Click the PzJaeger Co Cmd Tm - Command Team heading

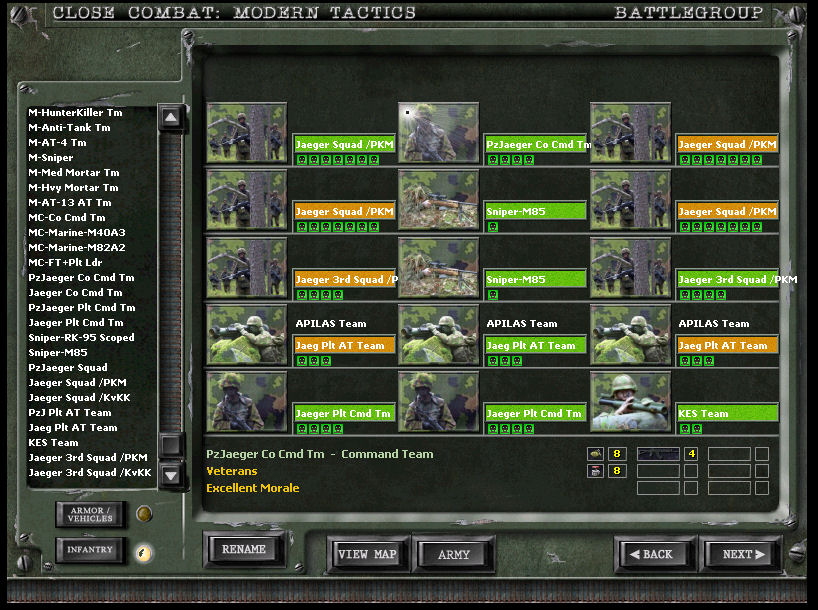tap(319, 454)
